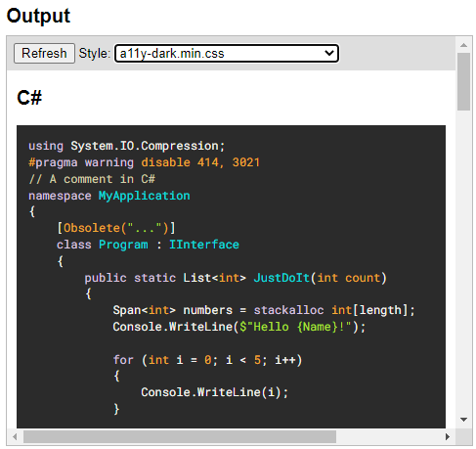This screenshot has width=476, height=449.
Task: Click the horizontal scrollbar right arrow
Action: [448, 436]
